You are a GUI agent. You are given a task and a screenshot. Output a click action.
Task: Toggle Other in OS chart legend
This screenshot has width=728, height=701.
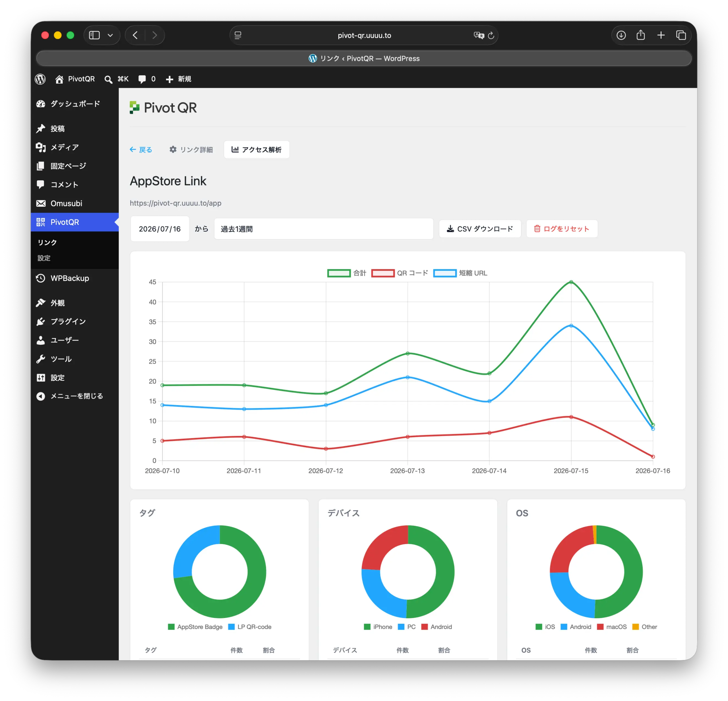tap(645, 627)
